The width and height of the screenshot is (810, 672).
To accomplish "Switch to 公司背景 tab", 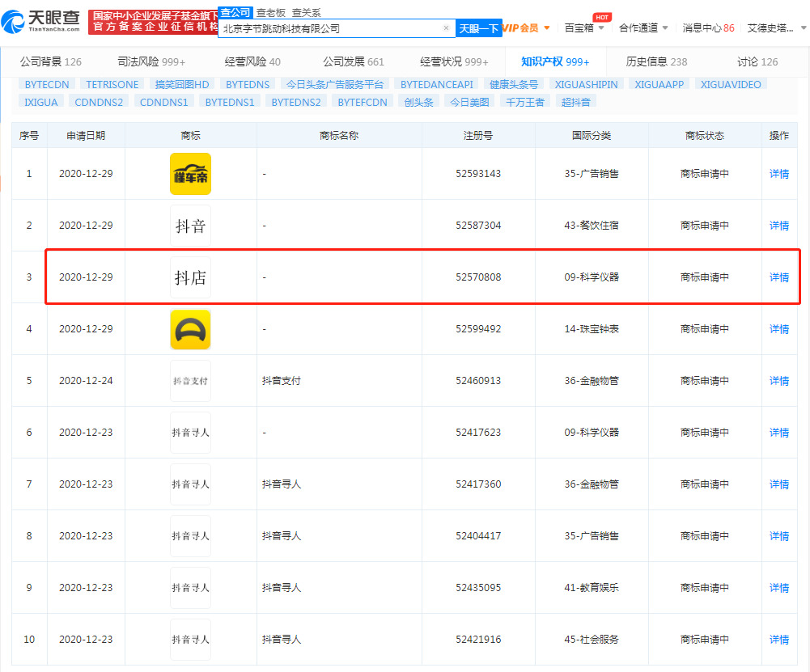I will [x=51, y=62].
